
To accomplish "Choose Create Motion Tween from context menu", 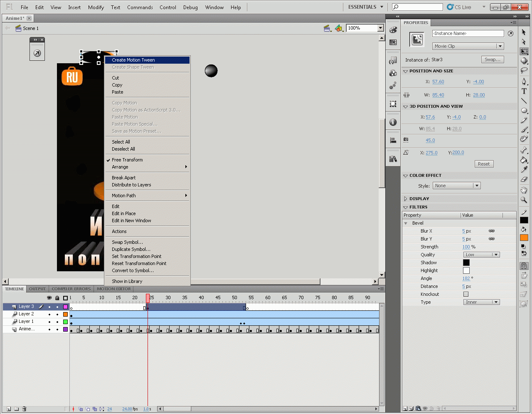I will coord(133,60).
